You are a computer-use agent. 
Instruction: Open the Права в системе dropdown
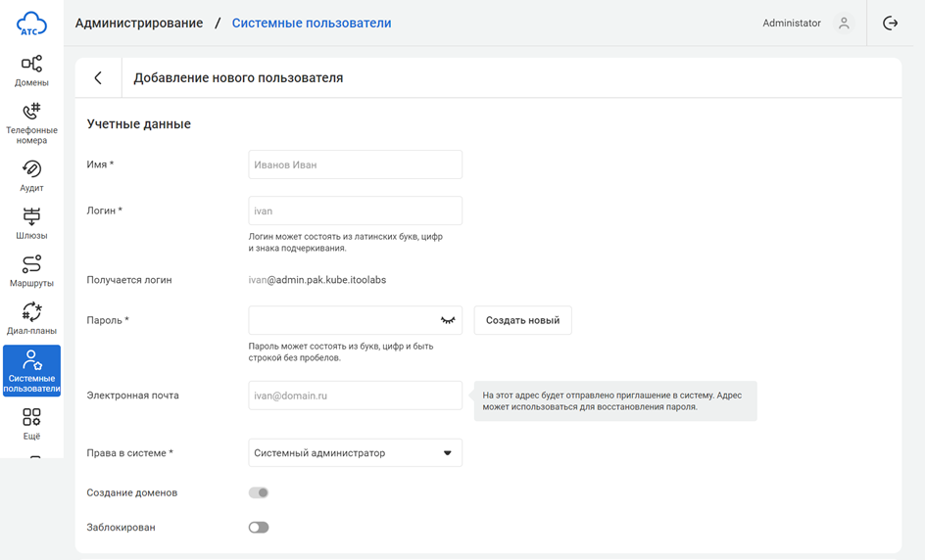[355, 453]
